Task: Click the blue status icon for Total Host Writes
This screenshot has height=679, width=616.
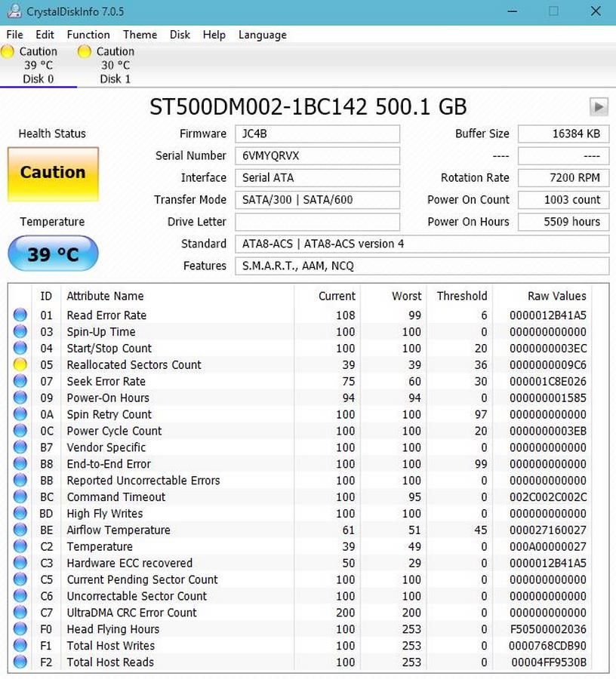Action: click(20, 645)
